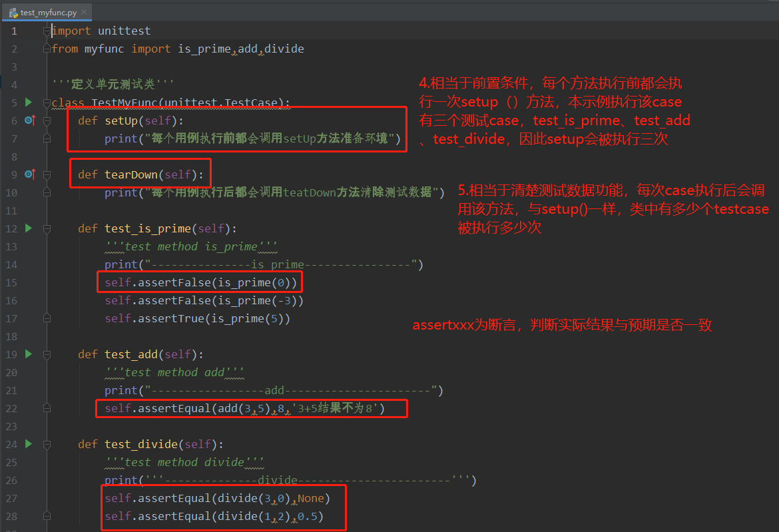Screen dimensions: 779x532
Task: Click 'self.assertFalse(is_prime(0))' on line 15
Action: (200, 282)
